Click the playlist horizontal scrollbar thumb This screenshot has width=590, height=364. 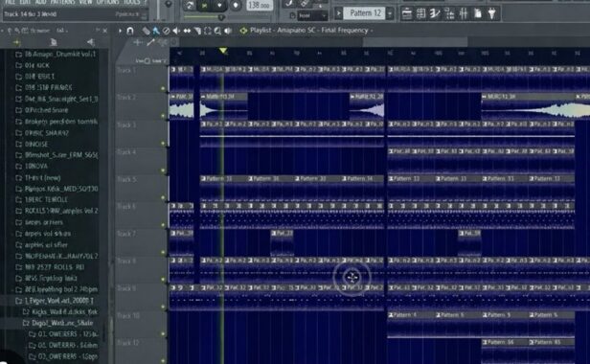pos(416,42)
